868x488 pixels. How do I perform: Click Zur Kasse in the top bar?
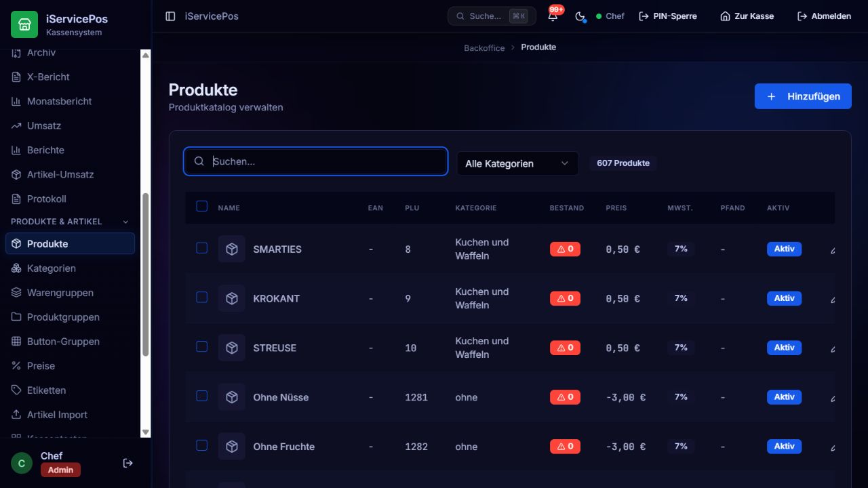(x=747, y=16)
